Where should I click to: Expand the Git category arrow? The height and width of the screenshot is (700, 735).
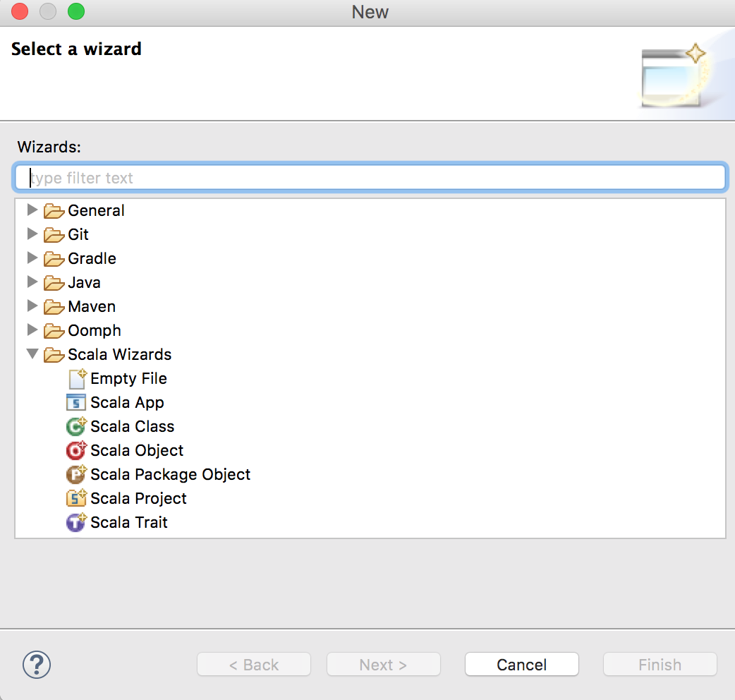coord(32,234)
